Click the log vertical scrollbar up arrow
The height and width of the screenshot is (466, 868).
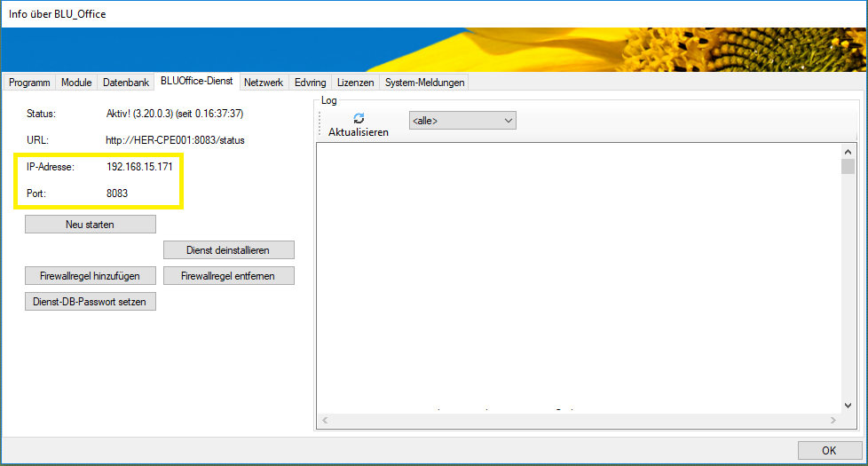848,152
